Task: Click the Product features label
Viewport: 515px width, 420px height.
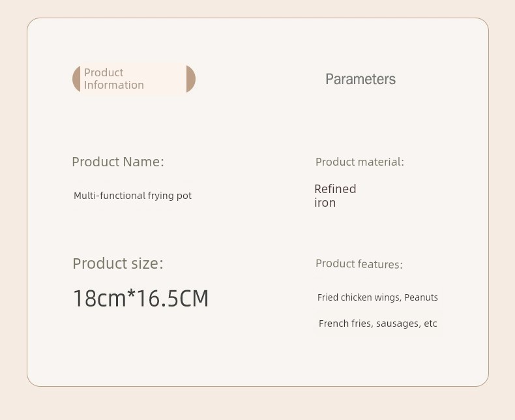Action: tap(359, 263)
